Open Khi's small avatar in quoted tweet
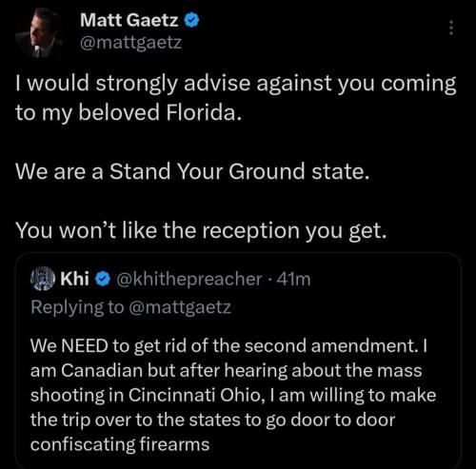476x469 pixels. pos(43,279)
